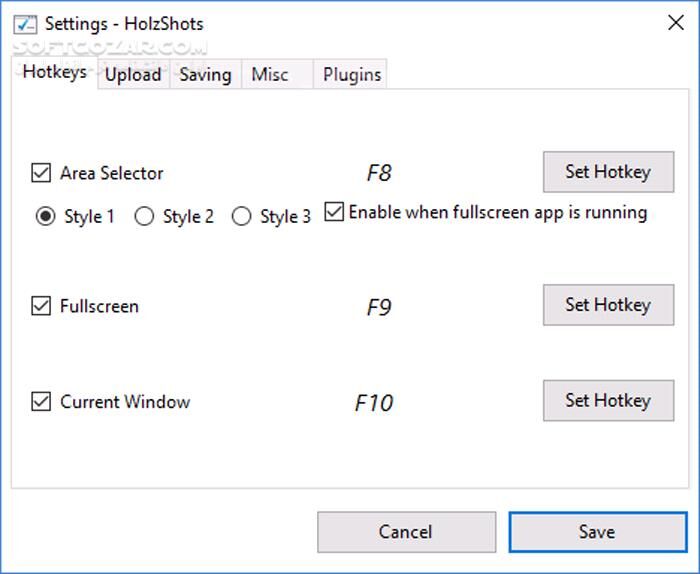This screenshot has width=700, height=574.
Task: Disable the Fullscreen hotkey checkbox
Action: click(x=41, y=306)
